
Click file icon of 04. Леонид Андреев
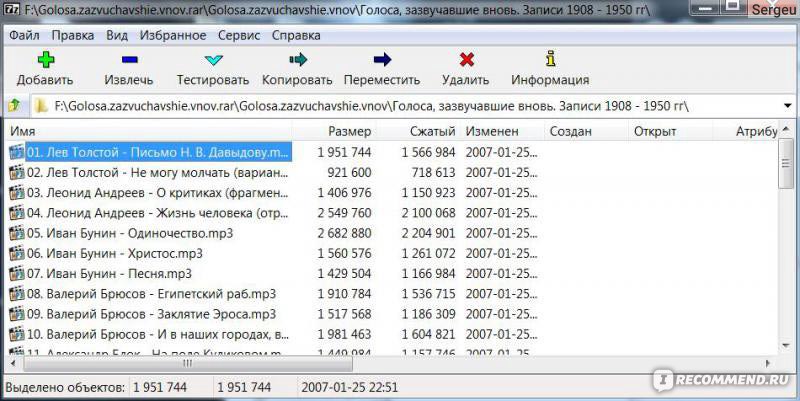pos(17,213)
